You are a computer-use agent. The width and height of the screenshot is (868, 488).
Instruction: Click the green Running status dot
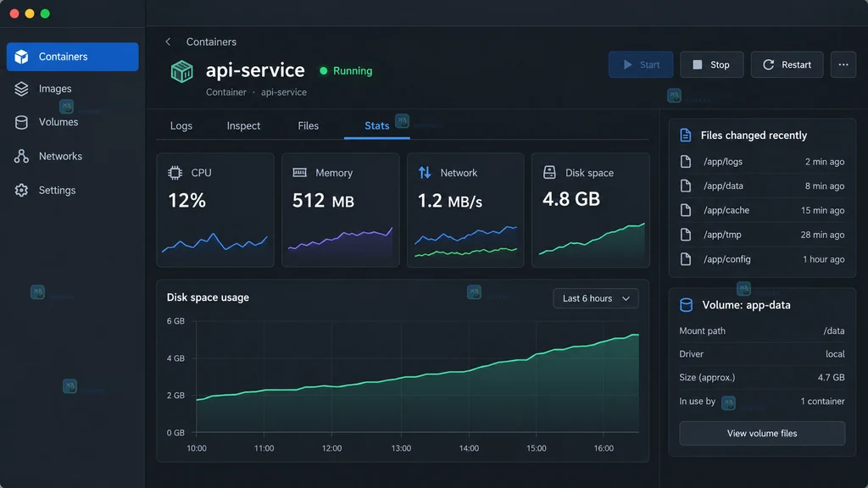pos(324,71)
